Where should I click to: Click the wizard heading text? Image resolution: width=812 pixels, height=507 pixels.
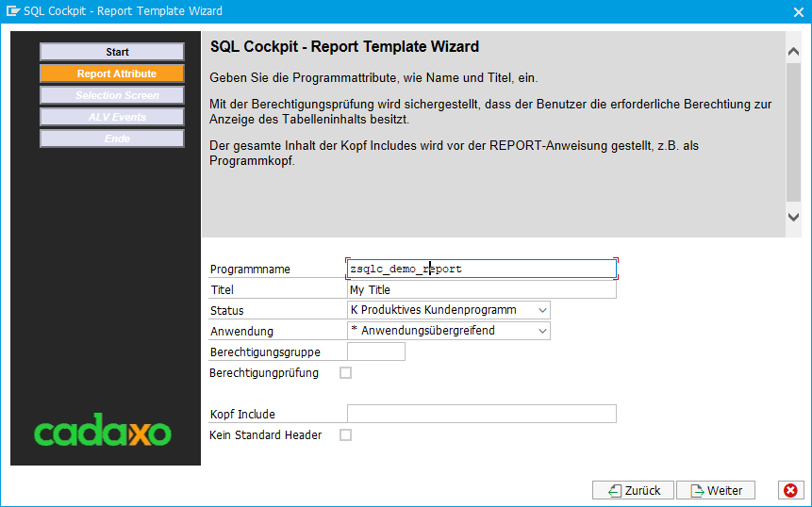344,46
